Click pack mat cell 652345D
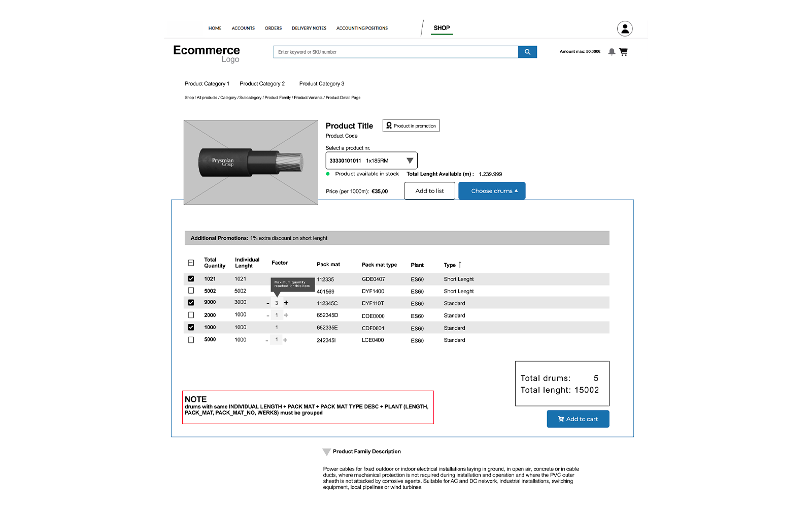Viewport: 812px width, 508px height. [x=327, y=315]
